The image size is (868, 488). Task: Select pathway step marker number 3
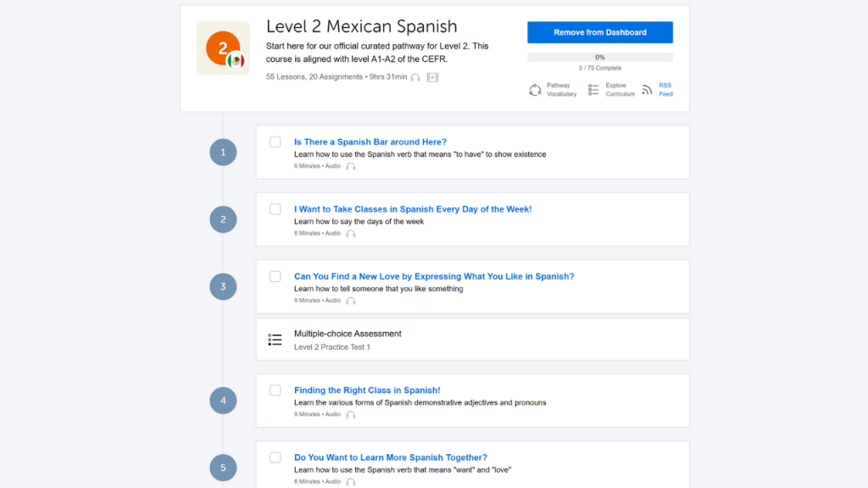tap(223, 286)
